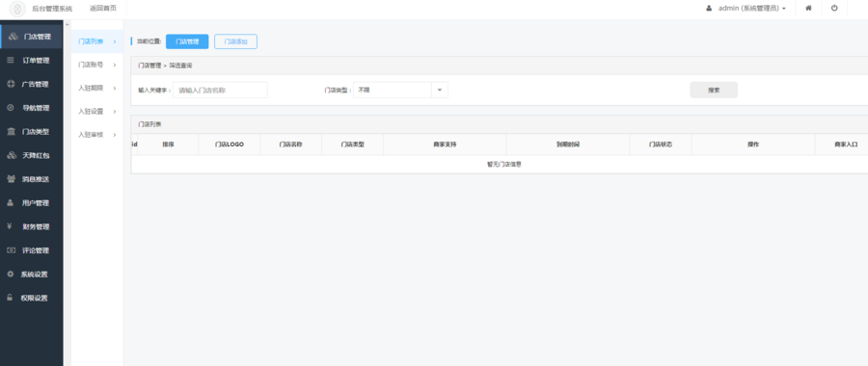The height and width of the screenshot is (366, 868).
Task: Click the 排序 column header
Action: [x=168, y=144]
